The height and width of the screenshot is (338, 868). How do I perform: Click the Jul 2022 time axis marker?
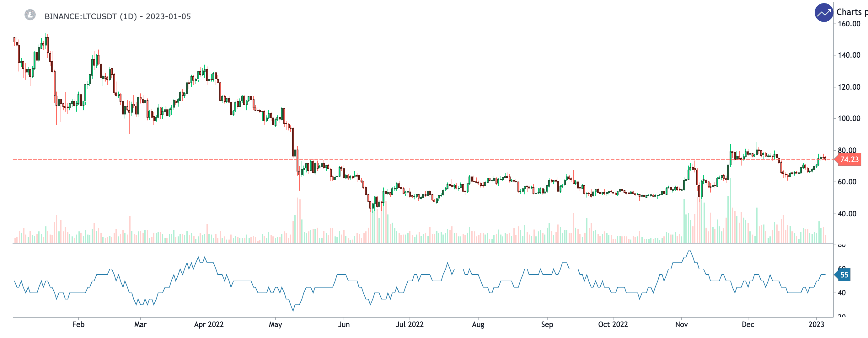tap(410, 324)
